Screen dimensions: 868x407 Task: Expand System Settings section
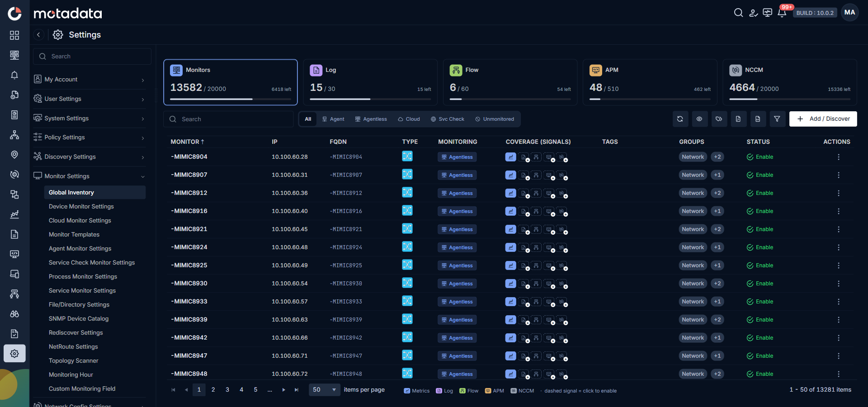point(90,118)
